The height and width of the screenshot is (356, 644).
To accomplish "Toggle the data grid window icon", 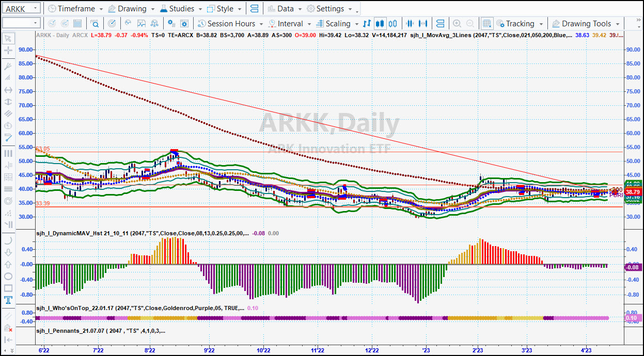I will click(x=486, y=23).
